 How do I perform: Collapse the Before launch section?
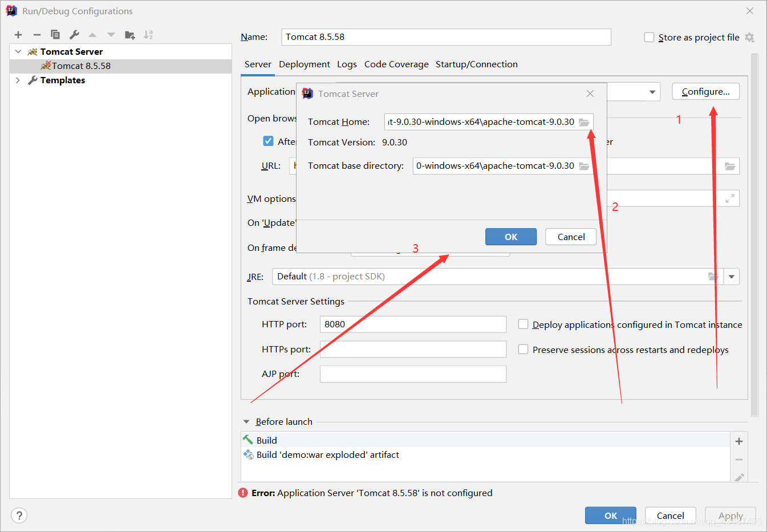tap(246, 422)
